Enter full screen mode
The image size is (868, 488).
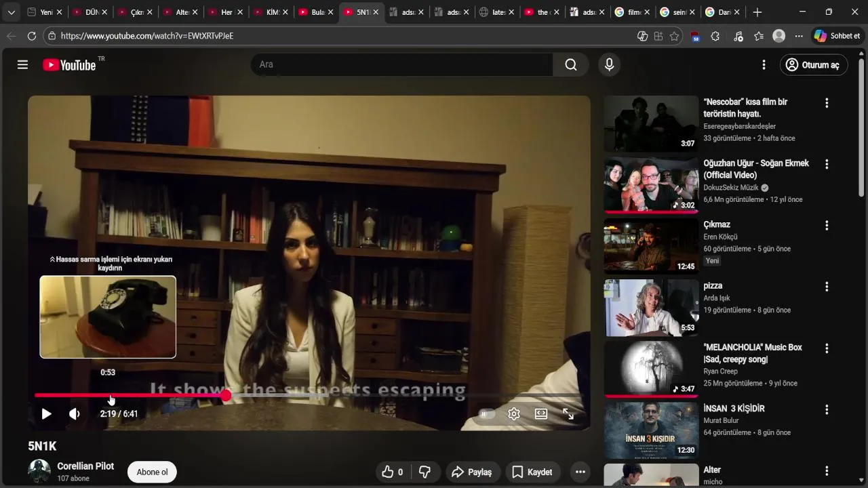[568, 413]
